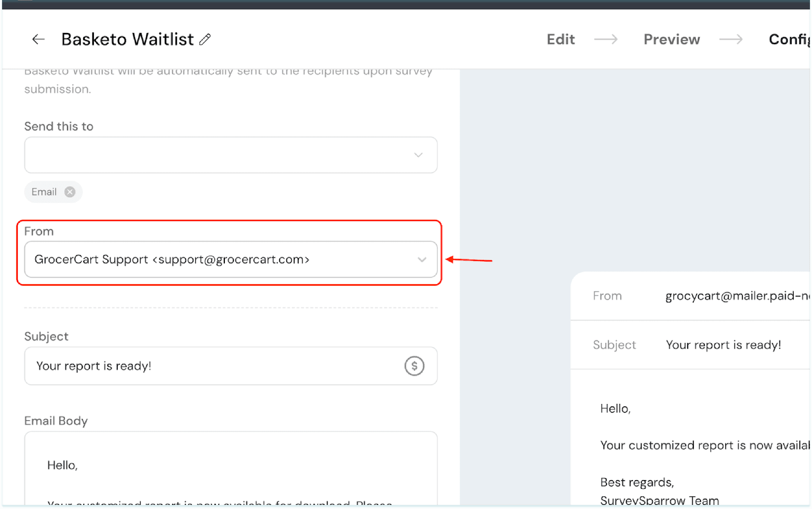Click the preview subject line text
The image size is (812, 509).
click(723, 345)
